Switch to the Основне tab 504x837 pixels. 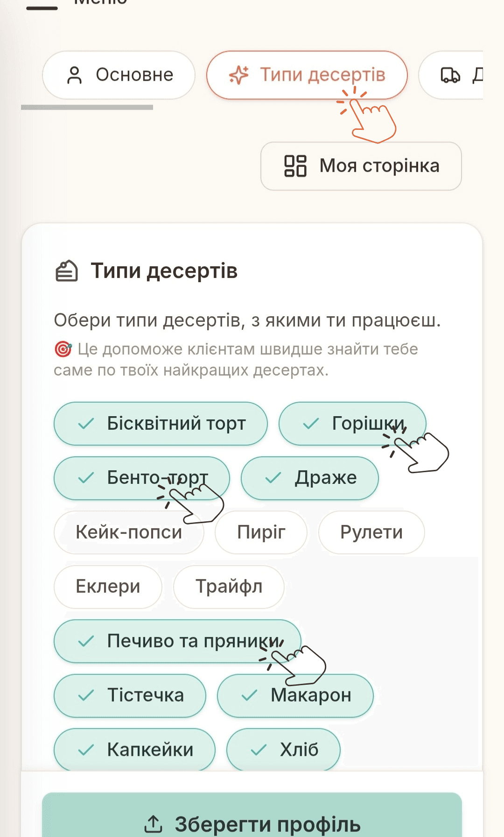pos(119,75)
